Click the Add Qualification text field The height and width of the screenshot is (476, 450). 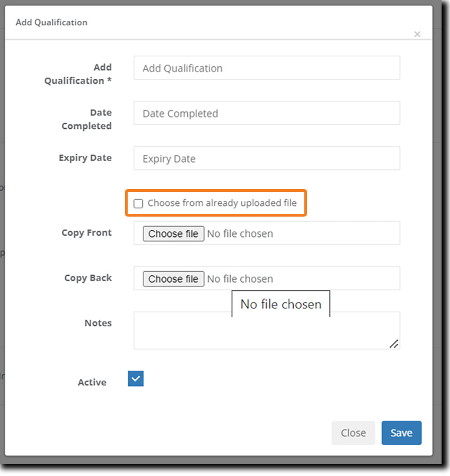click(267, 68)
